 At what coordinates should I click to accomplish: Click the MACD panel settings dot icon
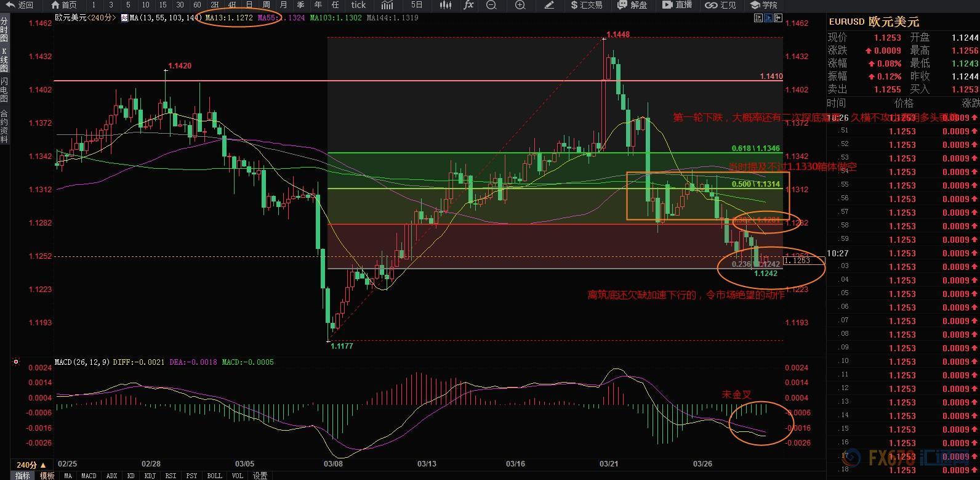coord(16,362)
